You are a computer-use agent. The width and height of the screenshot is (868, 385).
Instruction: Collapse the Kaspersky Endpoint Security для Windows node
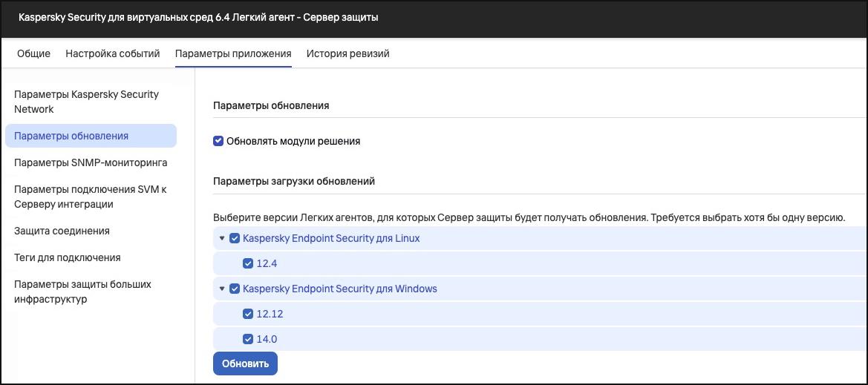[221, 289]
